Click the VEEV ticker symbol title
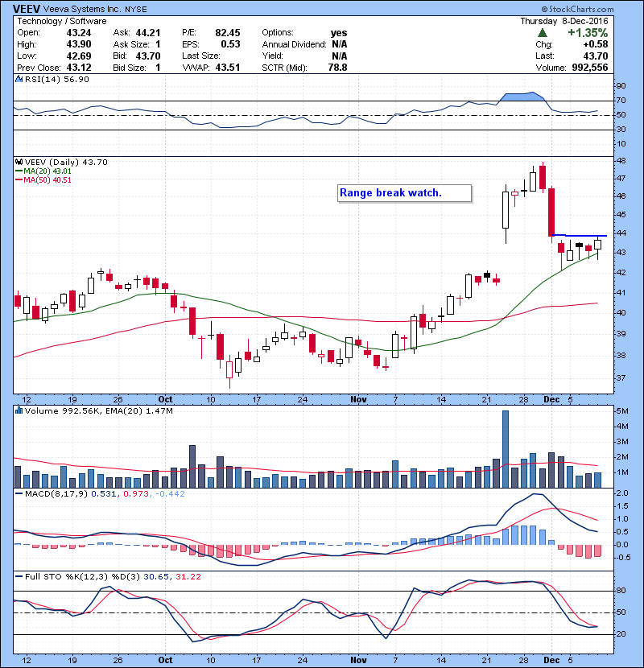The height and width of the screenshot is (668, 644). click(x=27, y=9)
